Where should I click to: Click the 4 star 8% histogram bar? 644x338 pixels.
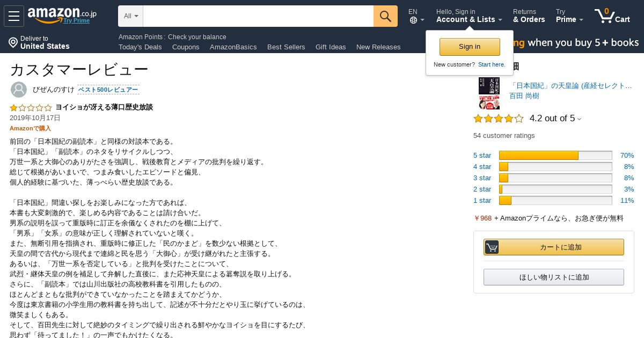click(555, 167)
